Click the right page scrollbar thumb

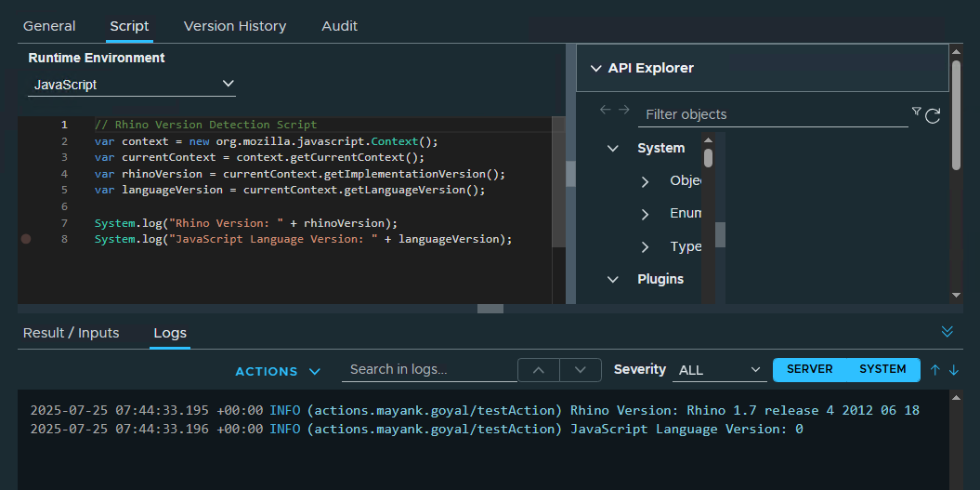pyautogui.click(x=956, y=115)
